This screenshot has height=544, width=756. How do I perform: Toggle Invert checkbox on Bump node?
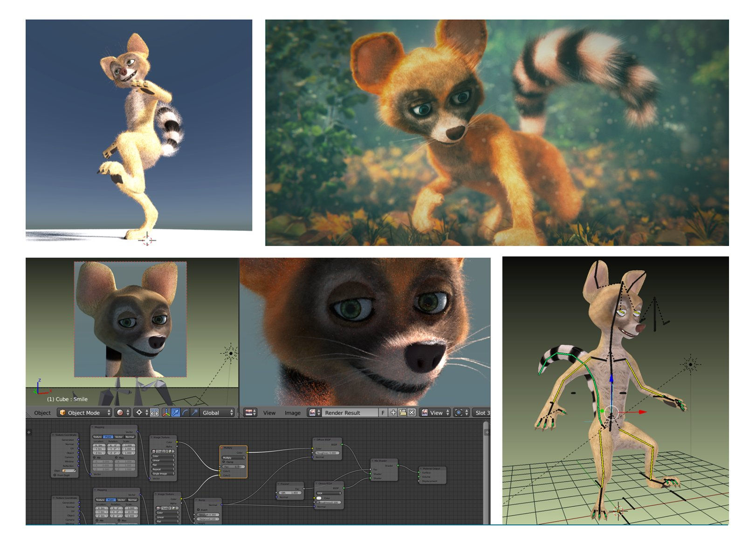(x=198, y=510)
